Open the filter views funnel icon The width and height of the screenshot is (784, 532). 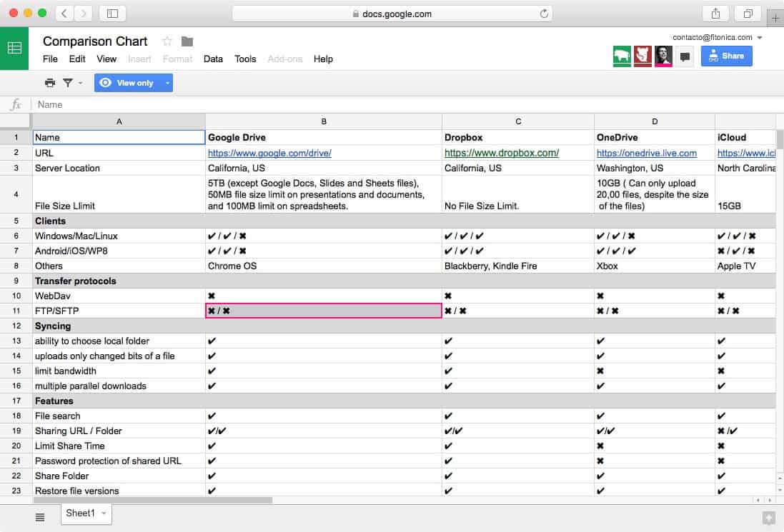[67, 83]
